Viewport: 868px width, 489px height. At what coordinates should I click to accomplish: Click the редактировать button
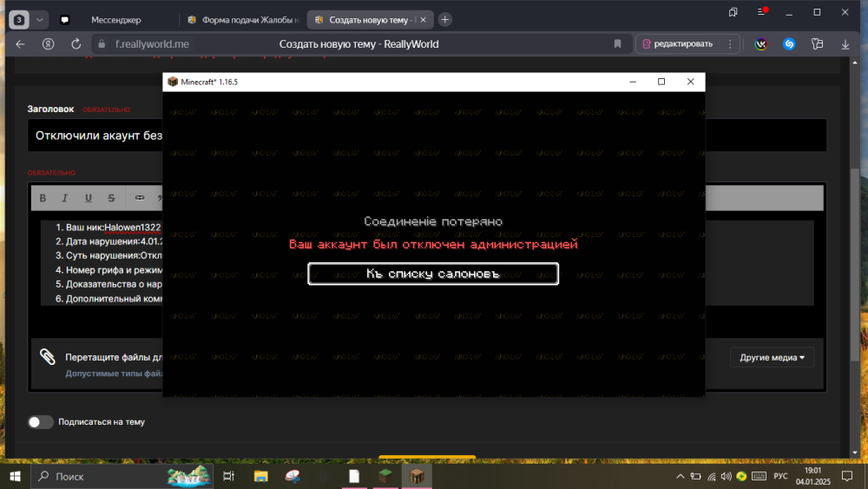tap(678, 43)
